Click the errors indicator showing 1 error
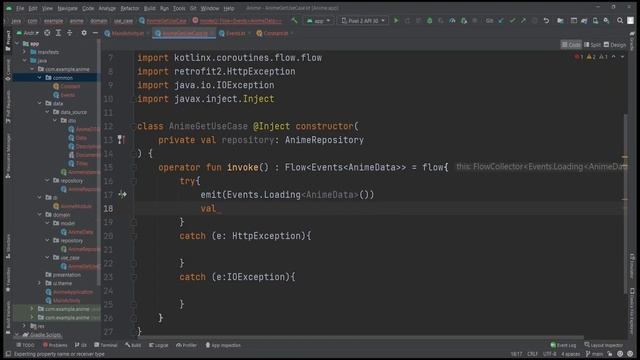The height and width of the screenshot is (360, 640). pyautogui.click(x=579, y=57)
